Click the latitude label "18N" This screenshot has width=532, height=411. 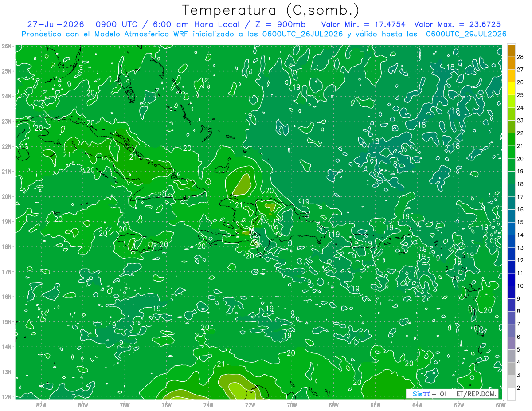(7, 247)
